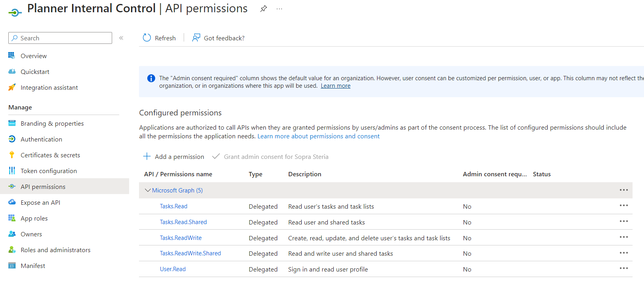This screenshot has width=644, height=281.
Task: Open the Microsoft Graph (5) link
Action: click(177, 190)
